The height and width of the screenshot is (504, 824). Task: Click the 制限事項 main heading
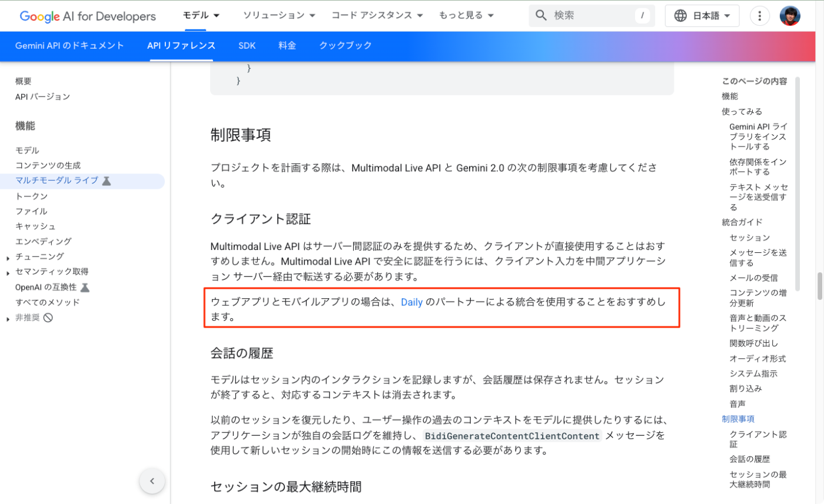tap(241, 135)
